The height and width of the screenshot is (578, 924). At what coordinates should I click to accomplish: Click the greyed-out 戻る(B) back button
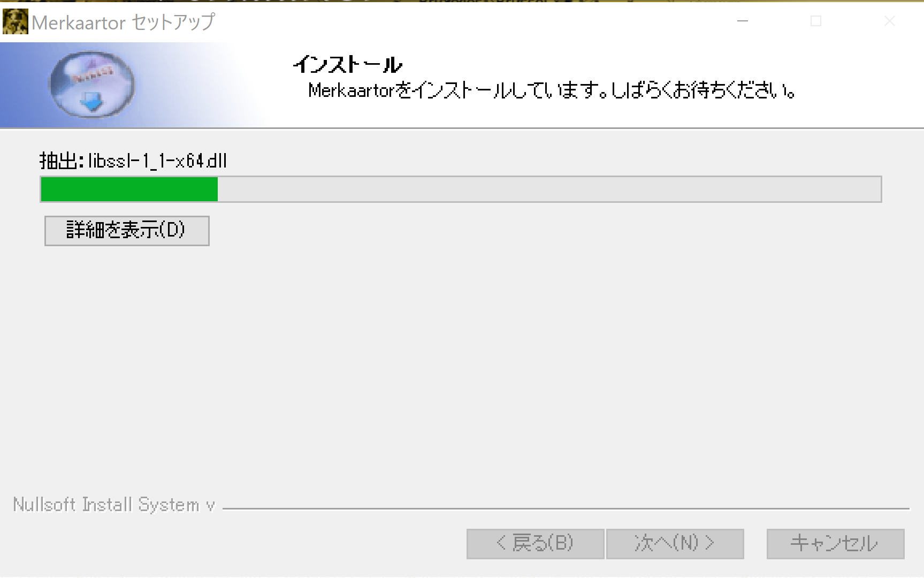coord(535,544)
